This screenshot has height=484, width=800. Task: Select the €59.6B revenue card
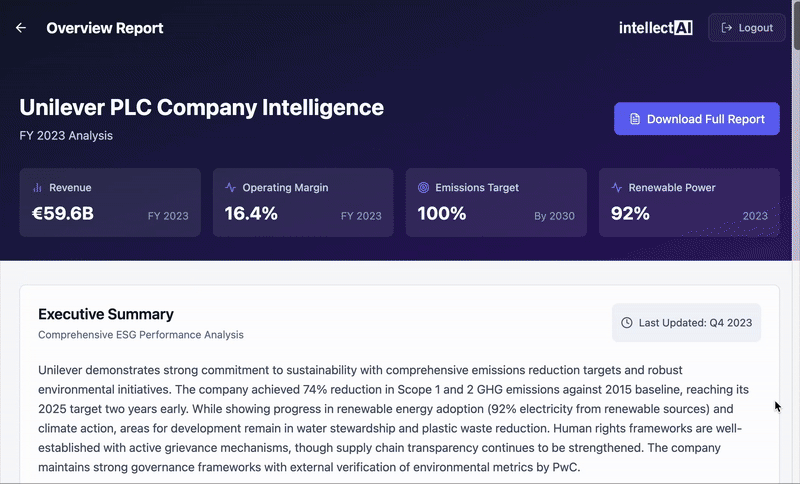click(x=110, y=202)
